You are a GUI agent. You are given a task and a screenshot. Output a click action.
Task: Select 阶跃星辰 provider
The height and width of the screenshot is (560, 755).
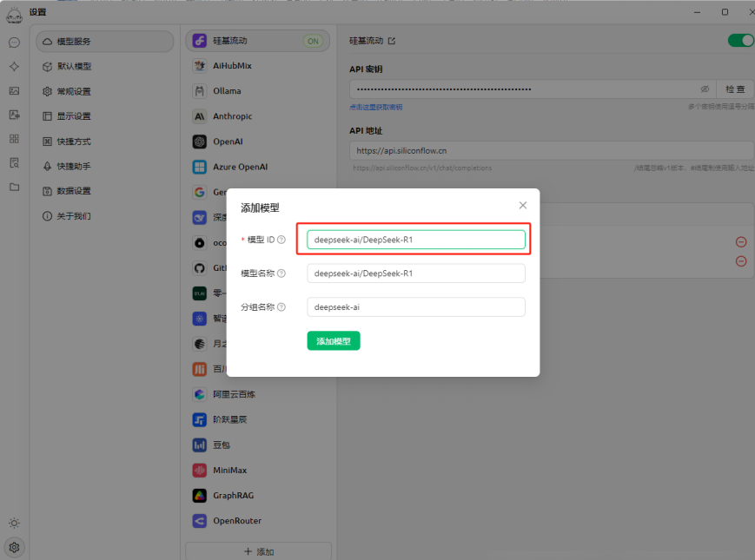tap(258, 419)
